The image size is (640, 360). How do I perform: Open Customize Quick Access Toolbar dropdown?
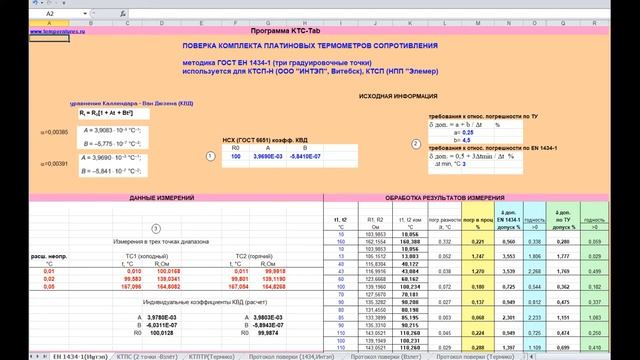pos(64,3)
